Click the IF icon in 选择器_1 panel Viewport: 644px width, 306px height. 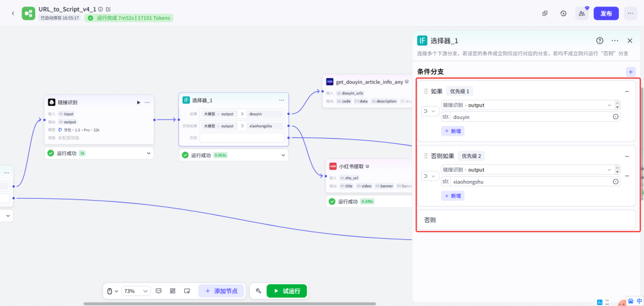click(x=422, y=40)
